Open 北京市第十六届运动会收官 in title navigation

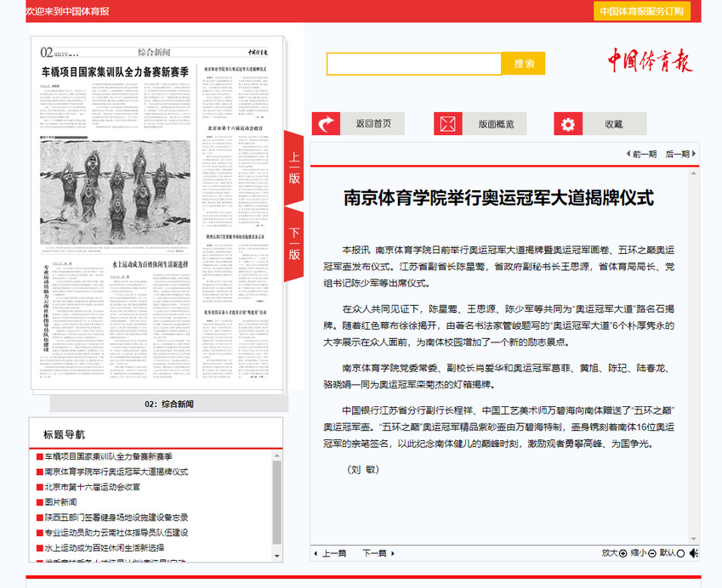(92, 487)
